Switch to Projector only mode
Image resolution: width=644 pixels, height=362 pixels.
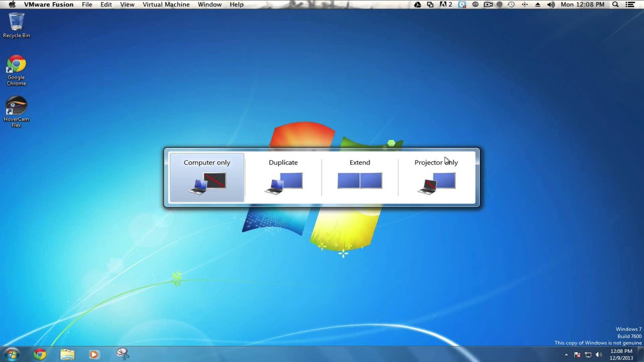coord(436,177)
